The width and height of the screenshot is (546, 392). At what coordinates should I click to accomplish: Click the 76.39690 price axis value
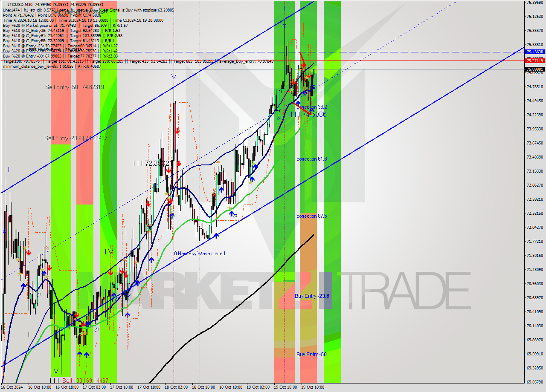535,3
